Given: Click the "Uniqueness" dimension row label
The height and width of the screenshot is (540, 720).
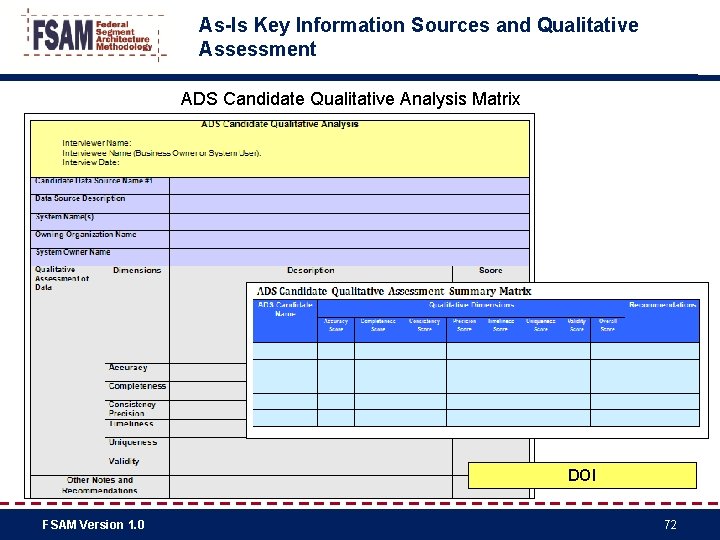Looking at the screenshot, I should (x=133, y=442).
